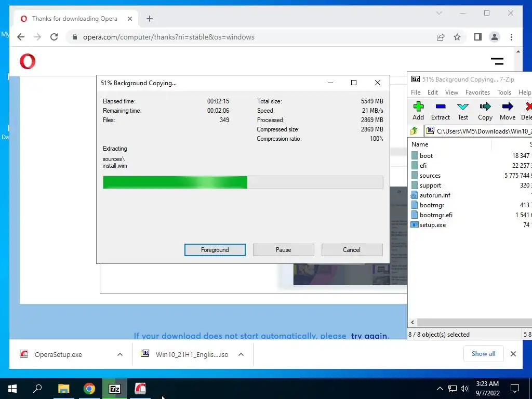Select the Thanks for downloading Opera tab
Viewport: 532px width, 399px height.
tap(75, 19)
